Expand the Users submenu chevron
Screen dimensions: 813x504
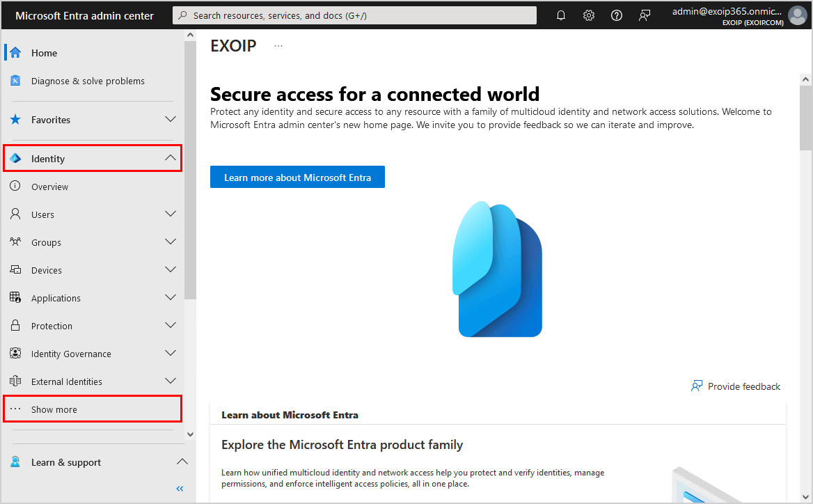[171, 214]
